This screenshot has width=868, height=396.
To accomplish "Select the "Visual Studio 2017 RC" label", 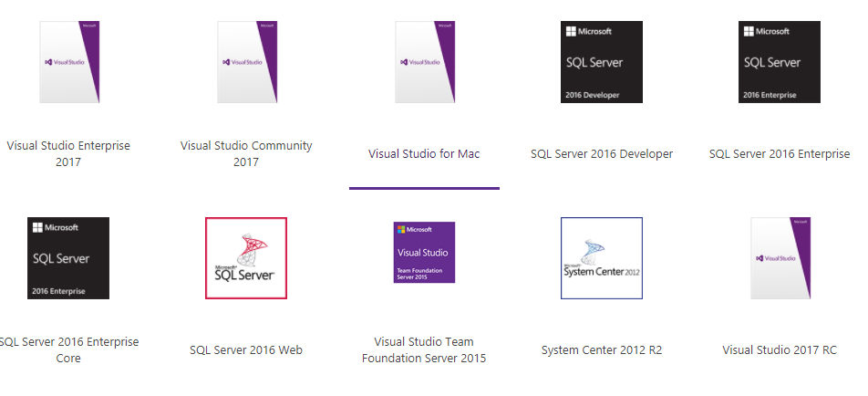I will coord(780,350).
